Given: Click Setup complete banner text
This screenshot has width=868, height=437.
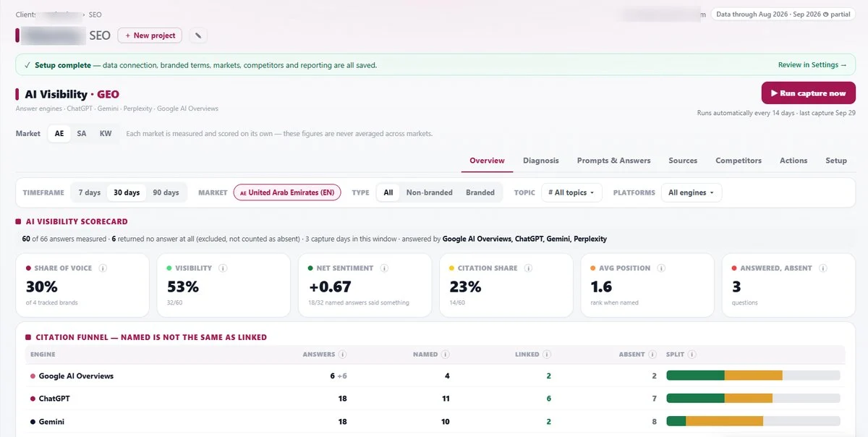Looking at the screenshot, I should click(x=205, y=65).
